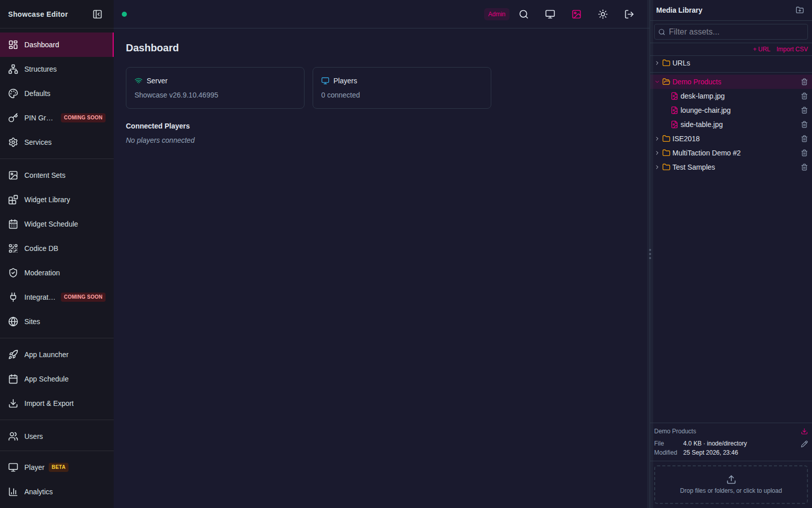Select lounge-chair.jpg file
Screen dimensions: 812x508
coord(705,110)
